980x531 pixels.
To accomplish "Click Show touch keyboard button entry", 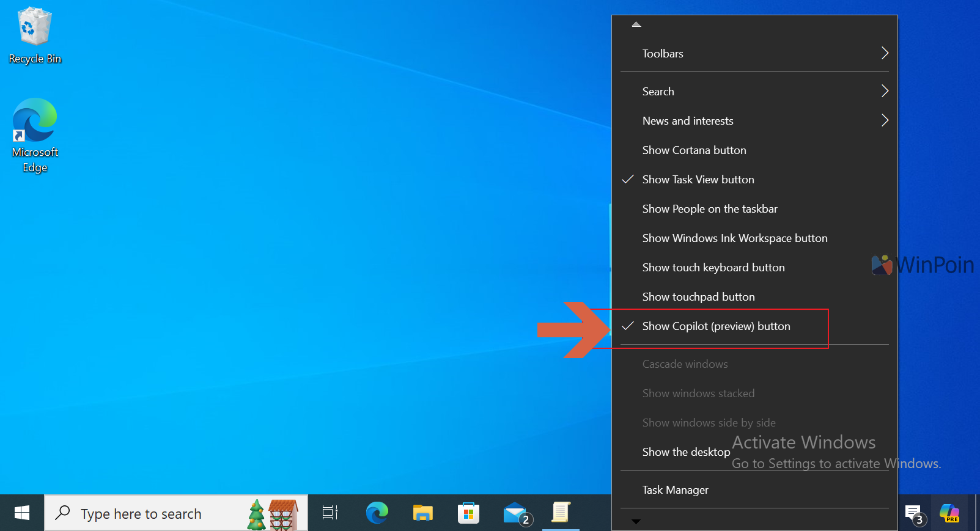I will [713, 268].
